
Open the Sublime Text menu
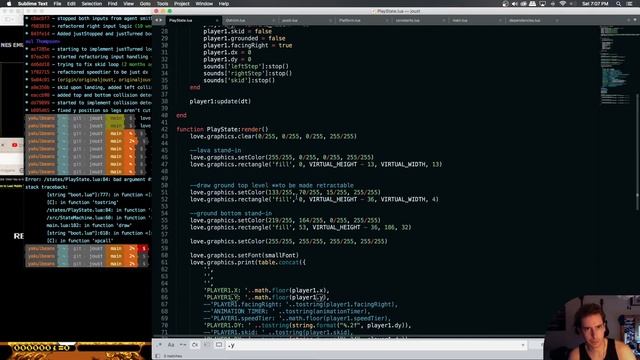(x=33, y=4)
